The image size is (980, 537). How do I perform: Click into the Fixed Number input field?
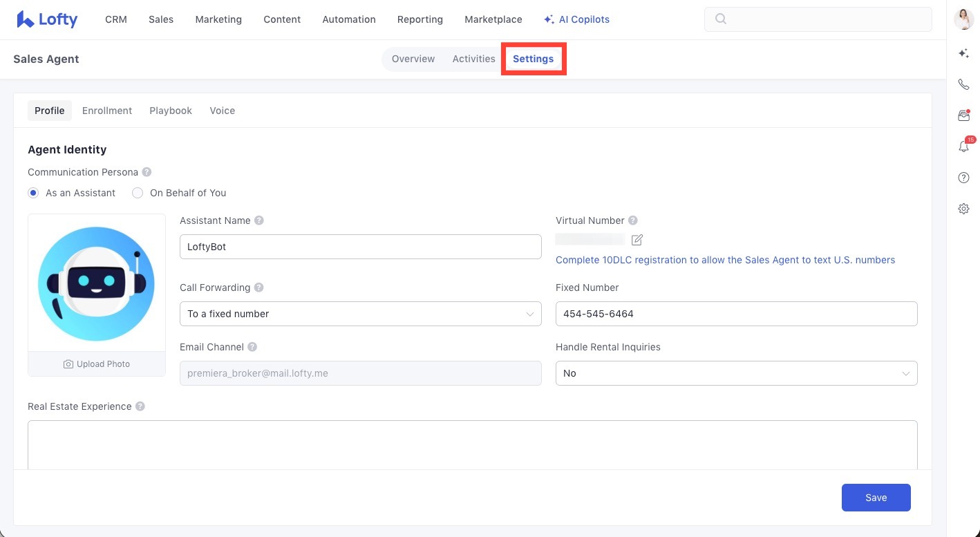coord(736,314)
